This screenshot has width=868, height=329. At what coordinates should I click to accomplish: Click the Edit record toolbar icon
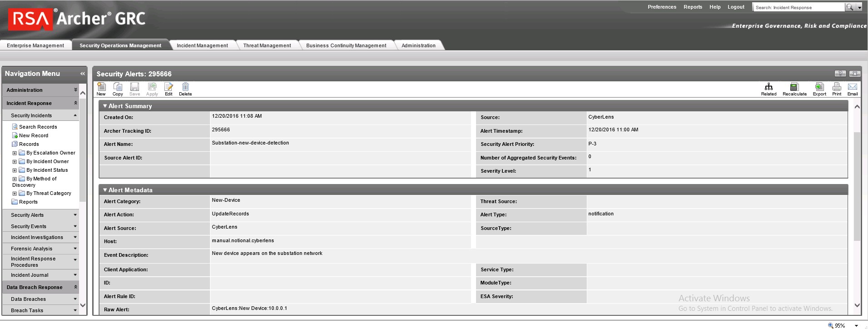pos(169,89)
